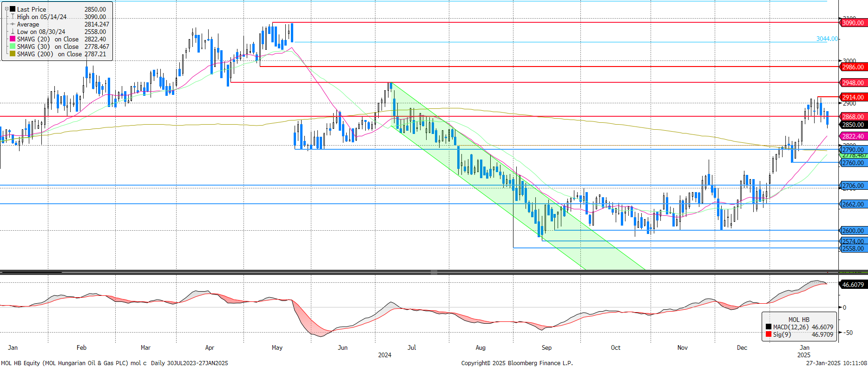Viewport: 868px width, 367px height.
Task: Click the Nov label on time axis
Action: pyautogui.click(x=683, y=347)
